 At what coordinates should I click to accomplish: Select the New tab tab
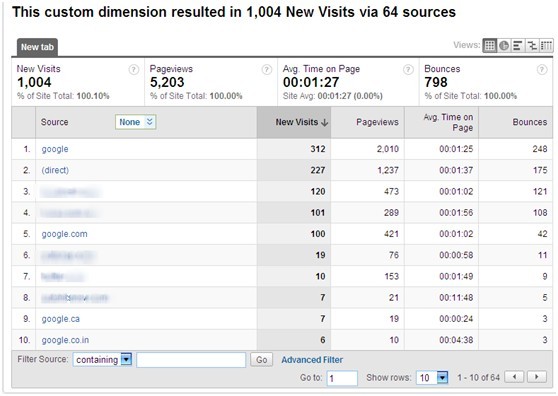(37, 47)
